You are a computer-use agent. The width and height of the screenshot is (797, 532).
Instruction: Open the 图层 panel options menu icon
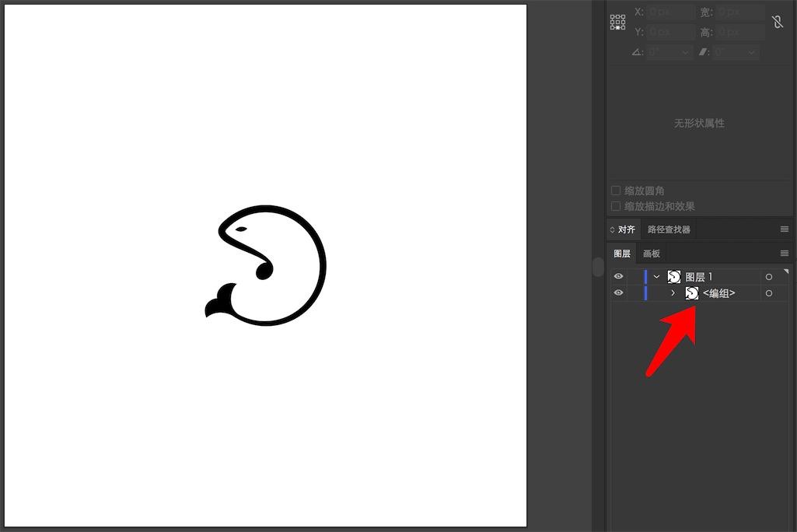[x=785, y=254]
